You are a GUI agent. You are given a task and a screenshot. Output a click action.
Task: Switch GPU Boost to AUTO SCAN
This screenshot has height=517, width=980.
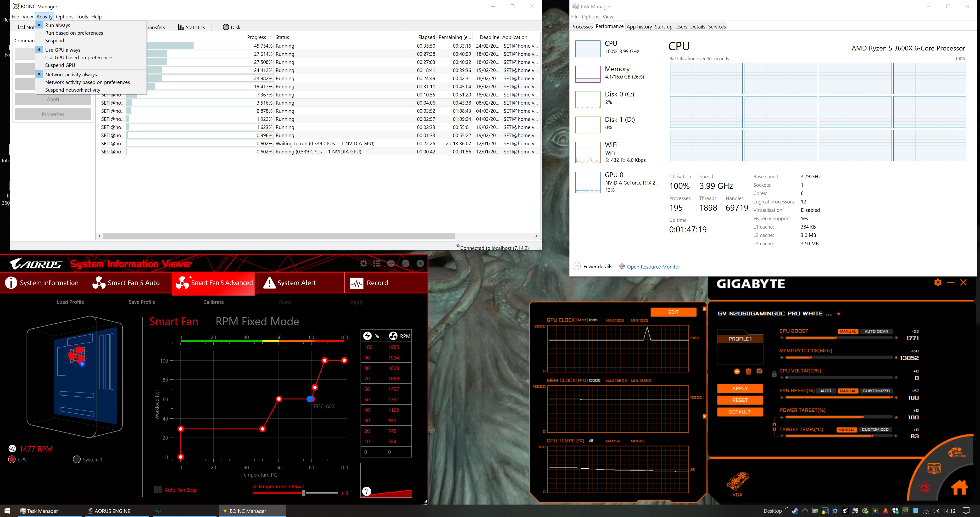click(876, 331)
